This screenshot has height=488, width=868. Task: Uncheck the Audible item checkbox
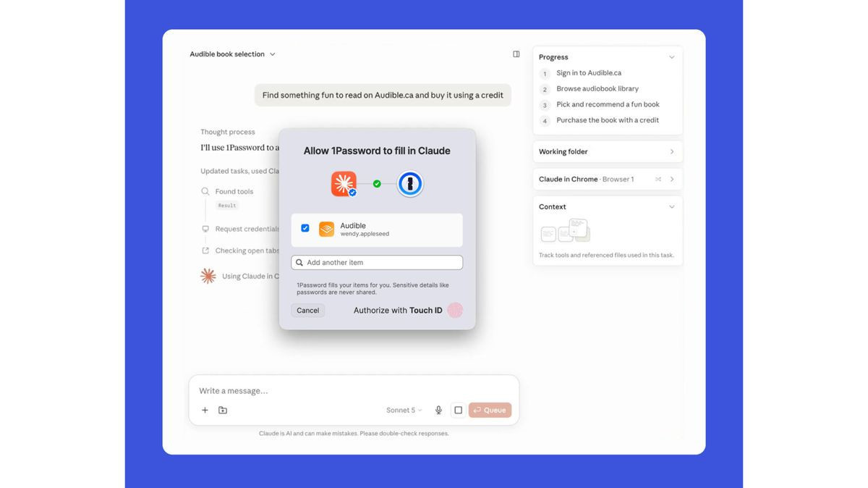305,228
